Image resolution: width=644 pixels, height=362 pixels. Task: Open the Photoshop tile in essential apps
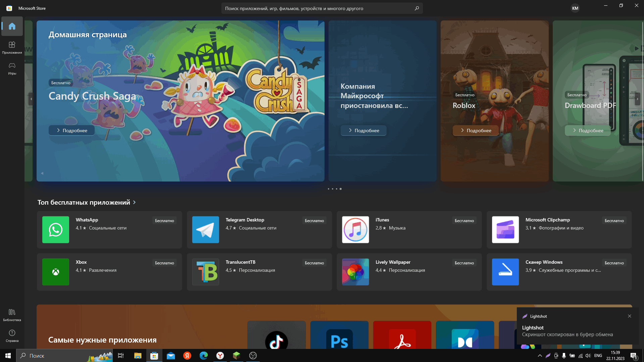pyautogui.click(x=339, y=335)
